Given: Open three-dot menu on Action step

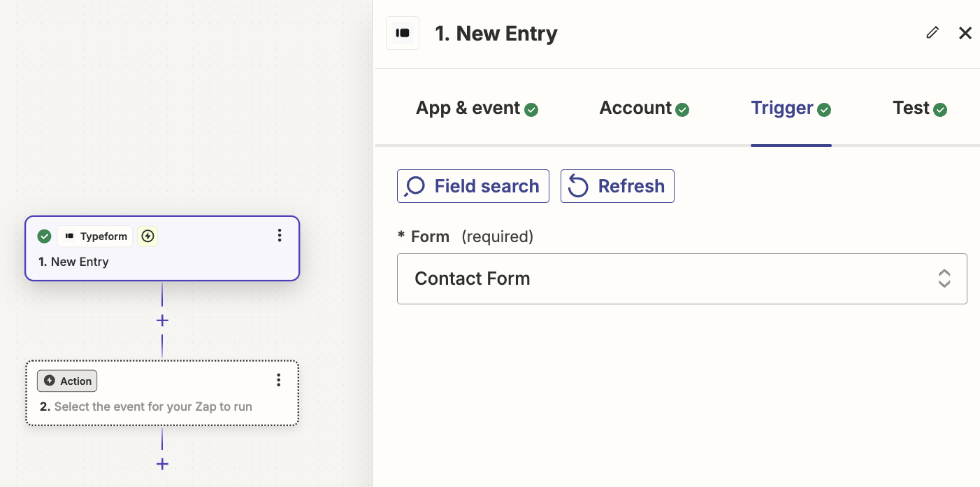Looking at the screenshot, I should tap(279, 380).
